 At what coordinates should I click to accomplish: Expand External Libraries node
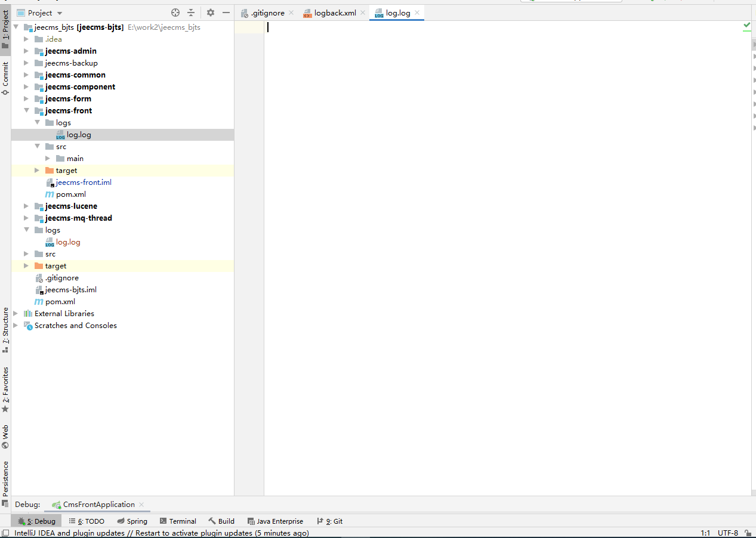[16, 314]
